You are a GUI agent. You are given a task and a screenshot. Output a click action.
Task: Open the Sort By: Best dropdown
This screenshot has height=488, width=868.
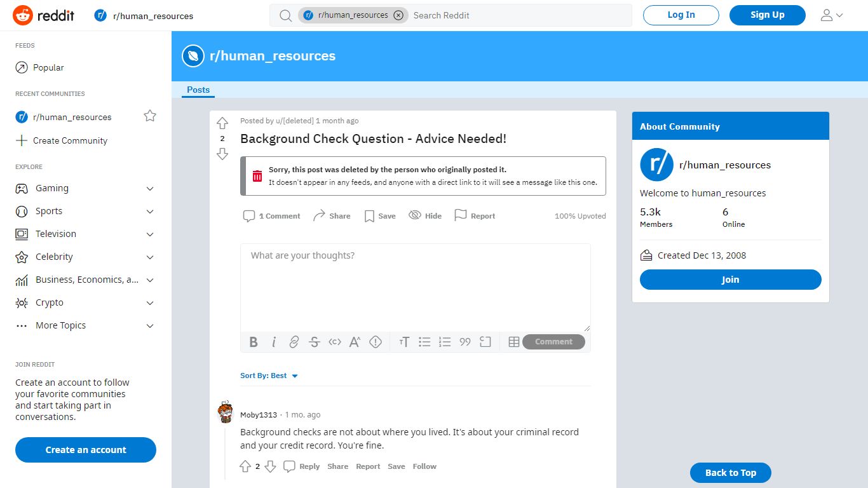269,376
